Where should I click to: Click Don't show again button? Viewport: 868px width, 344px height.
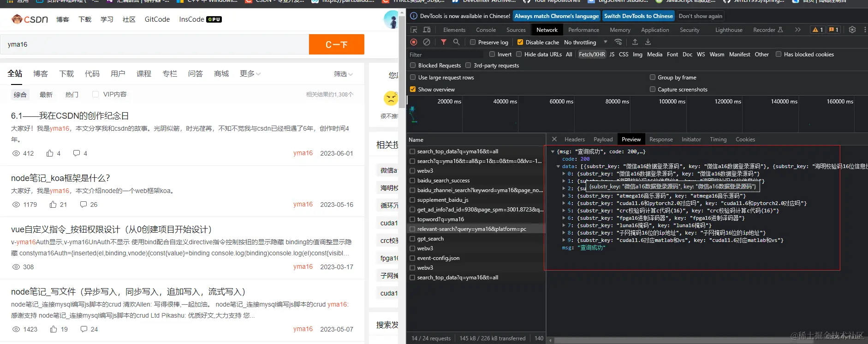point(700,16)
